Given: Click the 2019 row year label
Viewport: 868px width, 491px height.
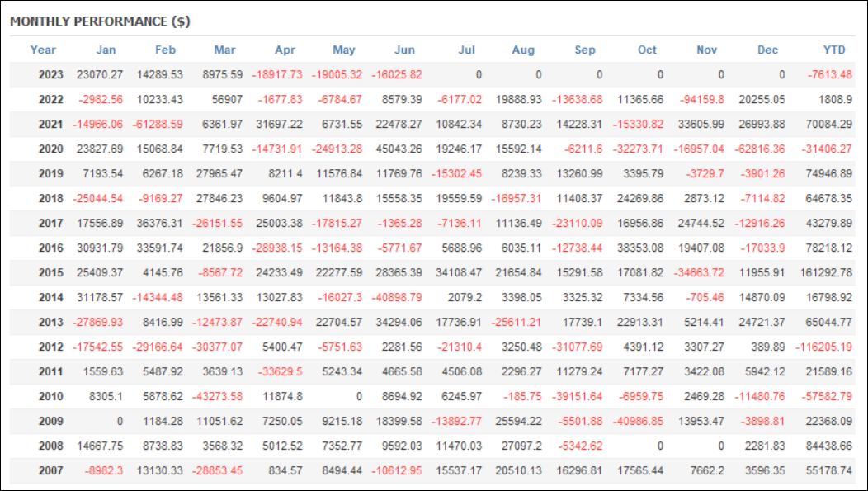Looking at the screenshot, I should [51, 174].
